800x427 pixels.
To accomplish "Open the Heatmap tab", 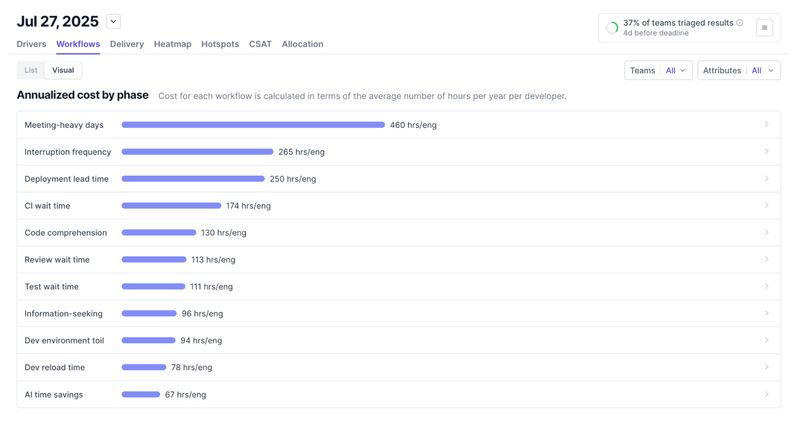I will click(x=172, y=44).
